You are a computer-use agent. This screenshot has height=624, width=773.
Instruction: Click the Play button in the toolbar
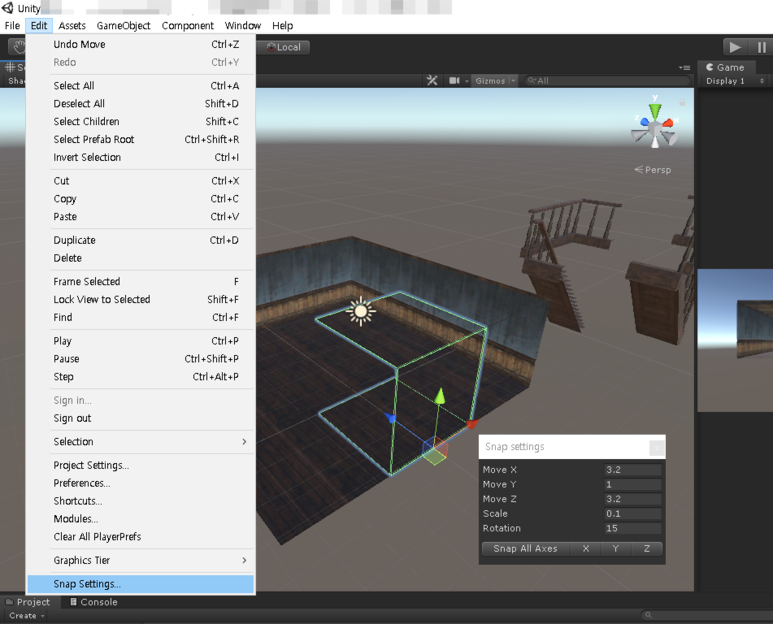tap(735, 47)
